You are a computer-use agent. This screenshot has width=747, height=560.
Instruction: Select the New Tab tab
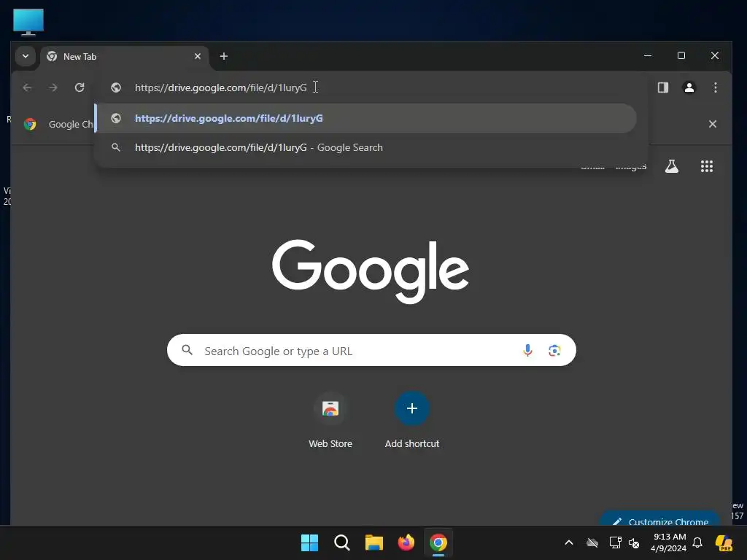tap(124, 57)
